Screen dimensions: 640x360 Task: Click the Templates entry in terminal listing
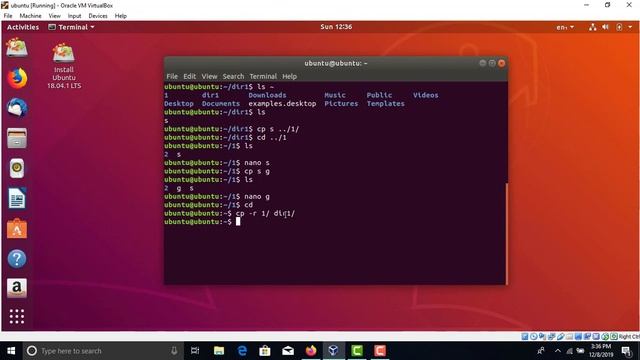pyautogui.click(x=385, y=104)
